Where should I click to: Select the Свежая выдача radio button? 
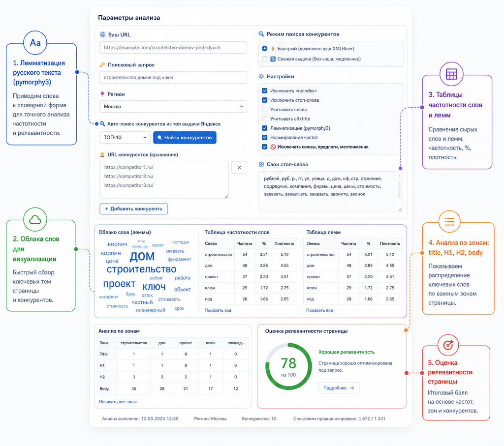tap(264, 59)
